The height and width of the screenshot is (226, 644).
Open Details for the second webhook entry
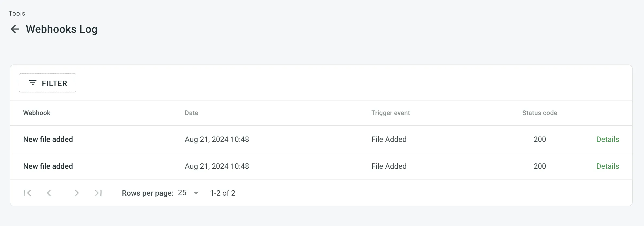pyautogui.click(x=607, y=166)
